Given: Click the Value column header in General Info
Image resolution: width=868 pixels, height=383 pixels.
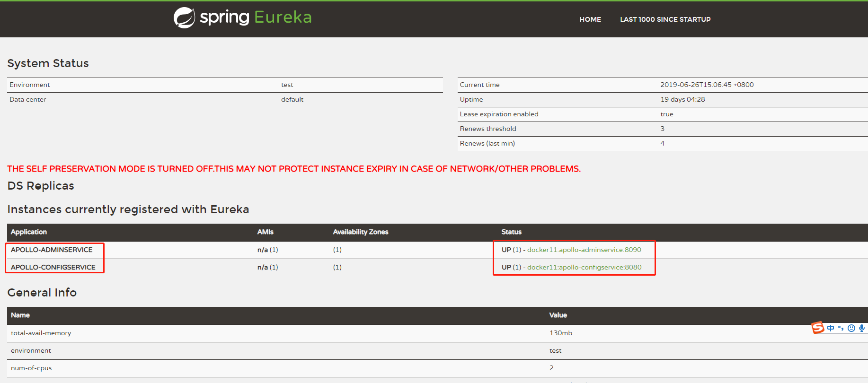Looking at the screenshot, I should (558, 315).
